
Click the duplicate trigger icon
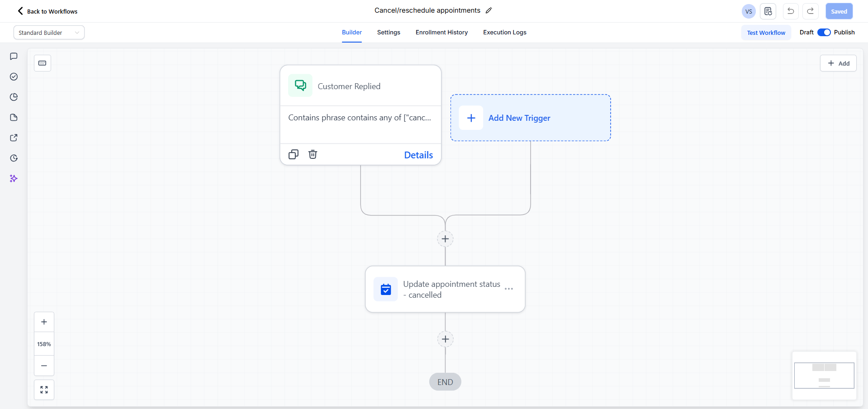click(x=294, y=155)
